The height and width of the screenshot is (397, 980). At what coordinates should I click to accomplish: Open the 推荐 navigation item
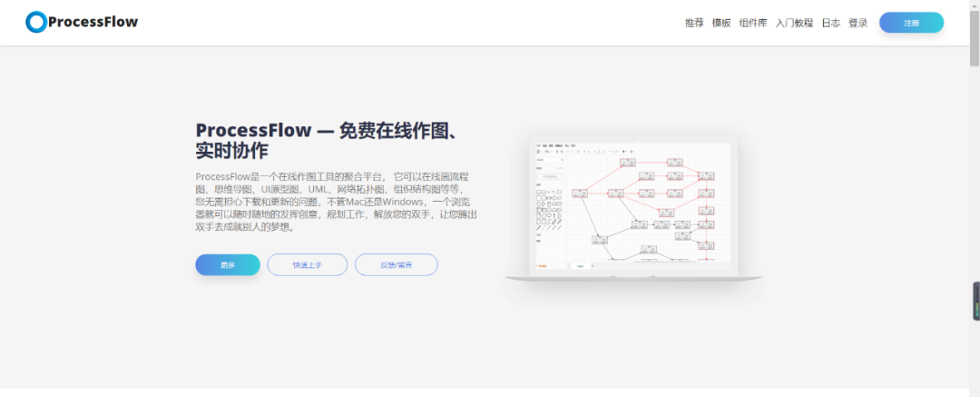pos(694,24)
